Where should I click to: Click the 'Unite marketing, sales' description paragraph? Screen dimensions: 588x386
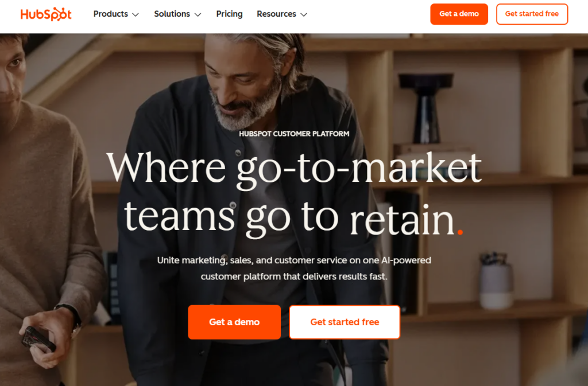tap(294, 268)
